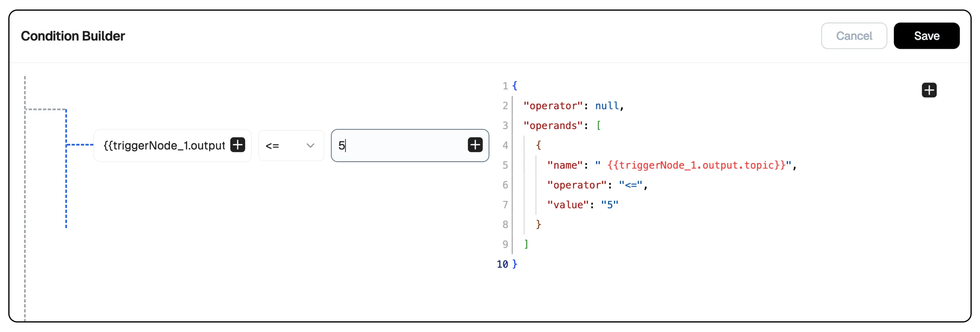
Task: Click the {{triggerNode_1.output.topic}} name value in JSON
Action: [697, 165]
